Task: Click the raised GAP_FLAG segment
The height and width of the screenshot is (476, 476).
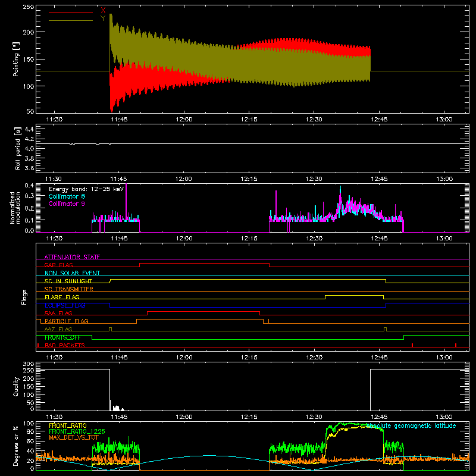Action: [x=204, y=263]
